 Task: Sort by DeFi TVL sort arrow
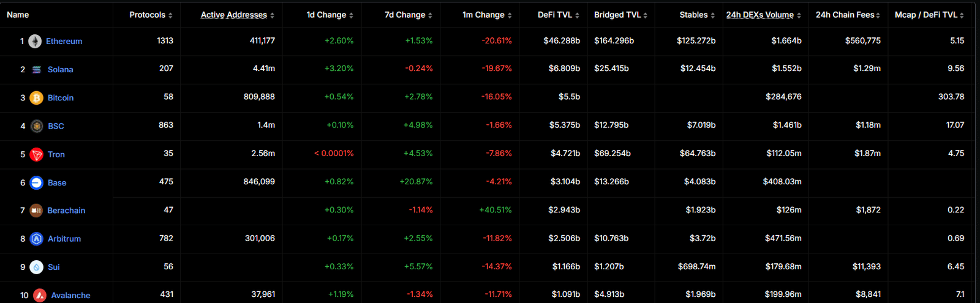[x=577, y=15]
